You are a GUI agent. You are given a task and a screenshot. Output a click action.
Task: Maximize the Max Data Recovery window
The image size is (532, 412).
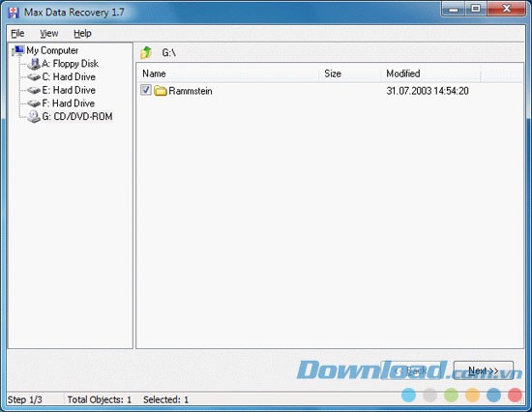[x=476, y=9]
